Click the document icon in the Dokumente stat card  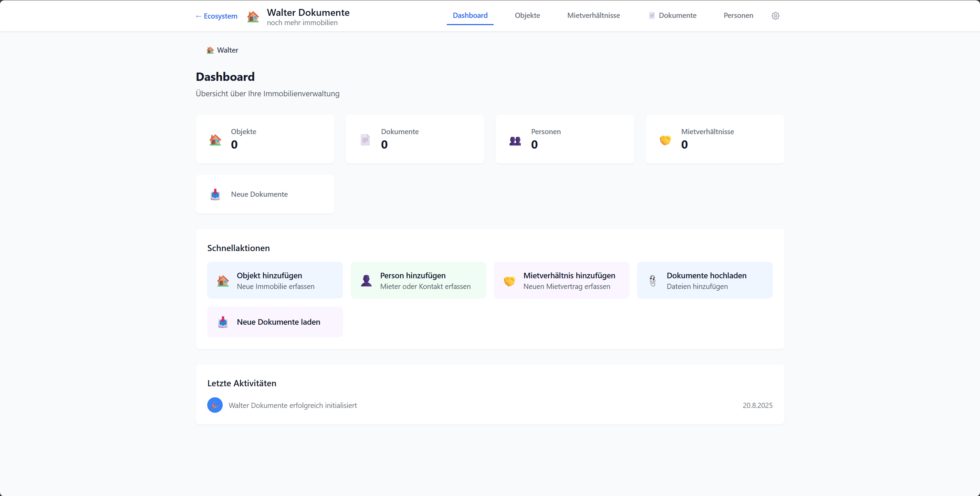tap(365, 140)
